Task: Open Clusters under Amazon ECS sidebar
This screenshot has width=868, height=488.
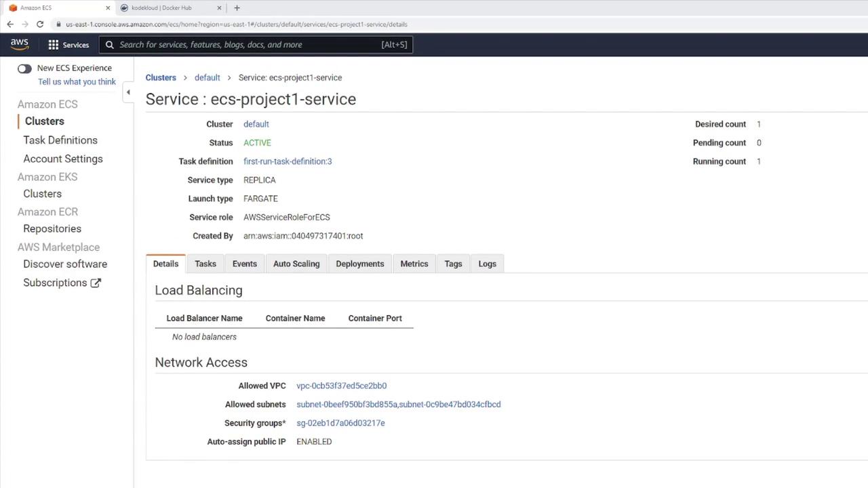Action: [x=45, y=121]
